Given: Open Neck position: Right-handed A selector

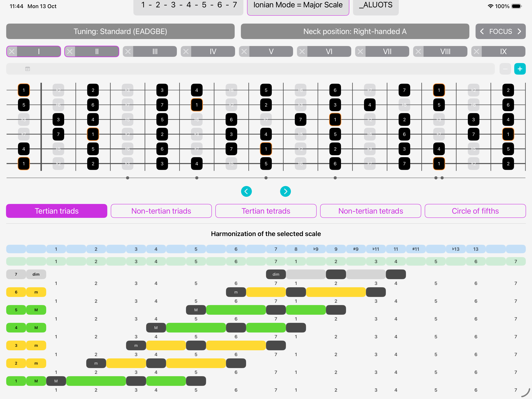Looking at the screenshot, I should [x=355, y=31].
